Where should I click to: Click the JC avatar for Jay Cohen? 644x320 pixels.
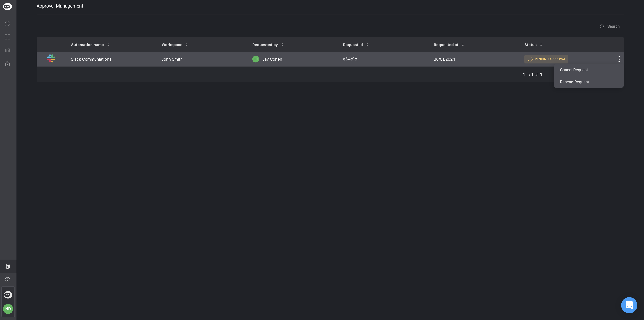click(255, 59)
